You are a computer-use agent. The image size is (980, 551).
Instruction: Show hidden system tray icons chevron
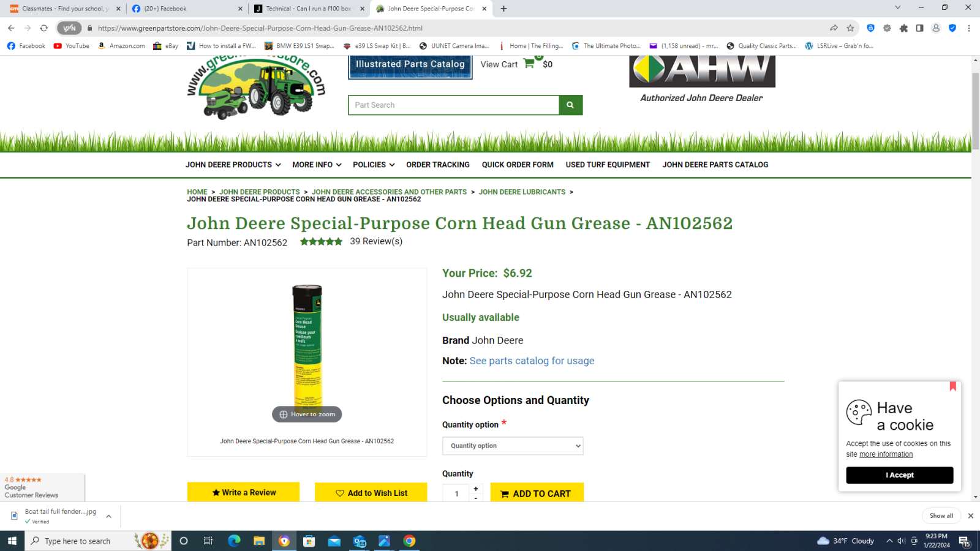(x=889, y=541)
